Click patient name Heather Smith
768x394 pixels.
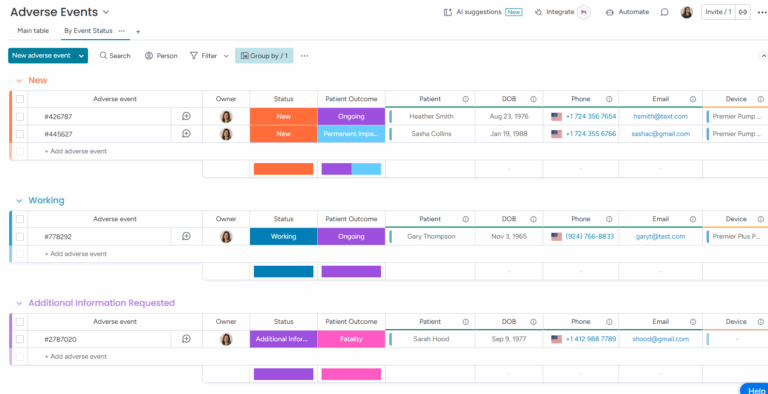[431, 117]
